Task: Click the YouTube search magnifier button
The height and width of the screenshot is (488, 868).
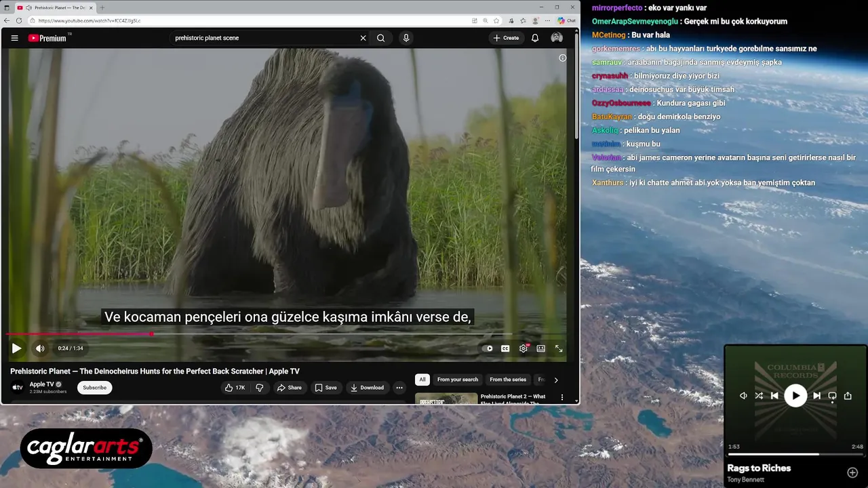Action: click(x=381, y=38)
